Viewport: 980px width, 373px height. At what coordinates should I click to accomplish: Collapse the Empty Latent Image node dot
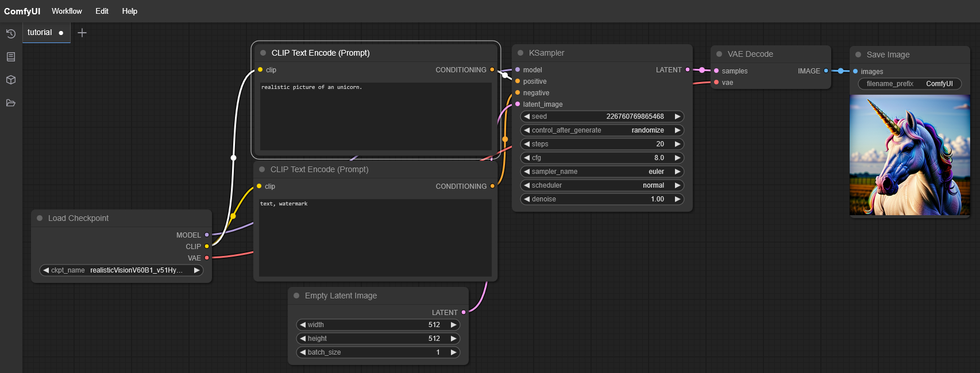tap(296, 296)
